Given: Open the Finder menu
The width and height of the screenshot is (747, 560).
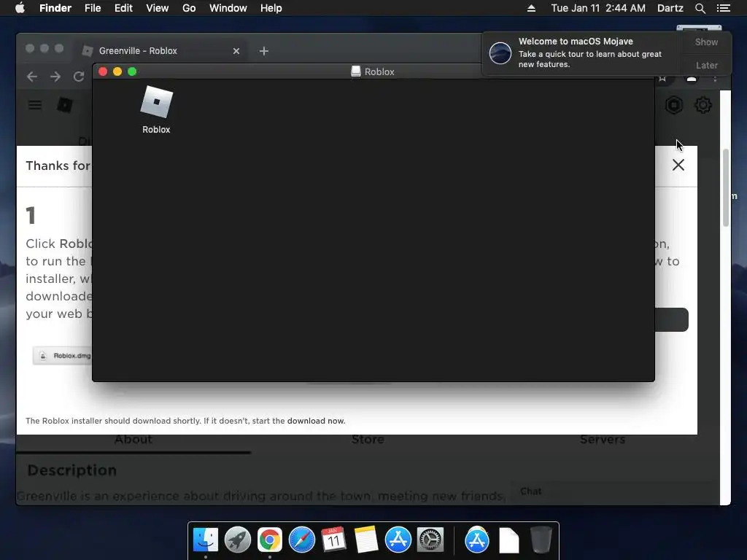Looking at the screenshot, I should pyautogui.click(x=55, y=8).
